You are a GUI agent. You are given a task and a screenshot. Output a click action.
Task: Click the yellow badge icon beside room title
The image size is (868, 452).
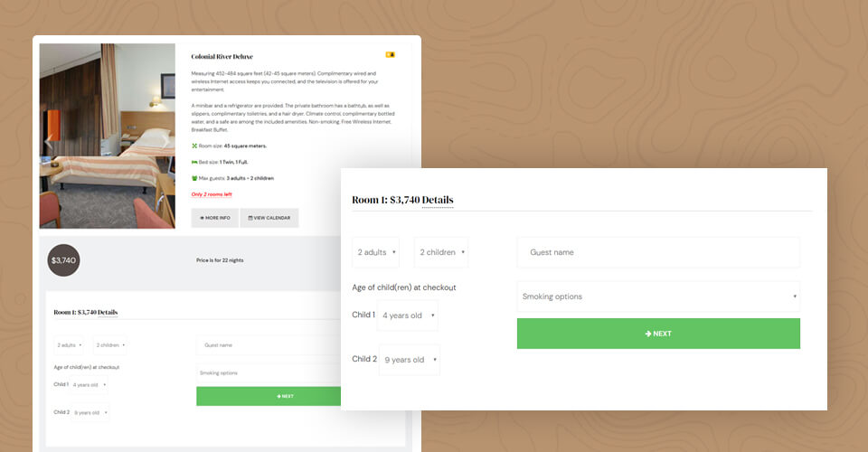coord(391,55)
